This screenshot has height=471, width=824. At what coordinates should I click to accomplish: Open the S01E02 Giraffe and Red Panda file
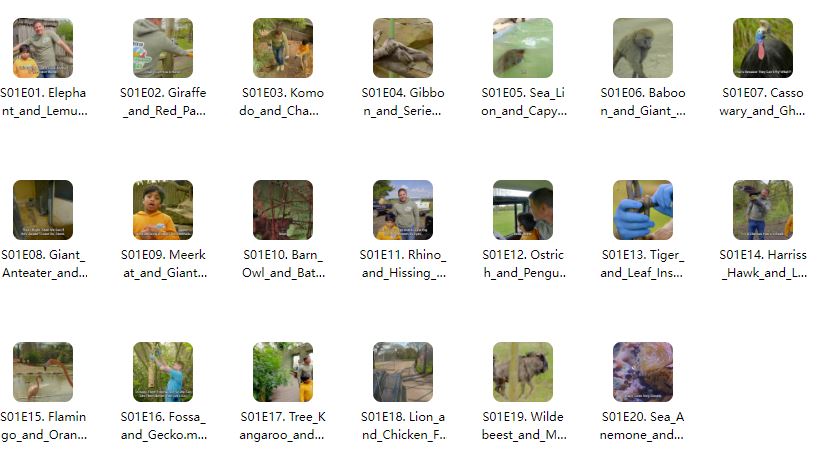163,48
